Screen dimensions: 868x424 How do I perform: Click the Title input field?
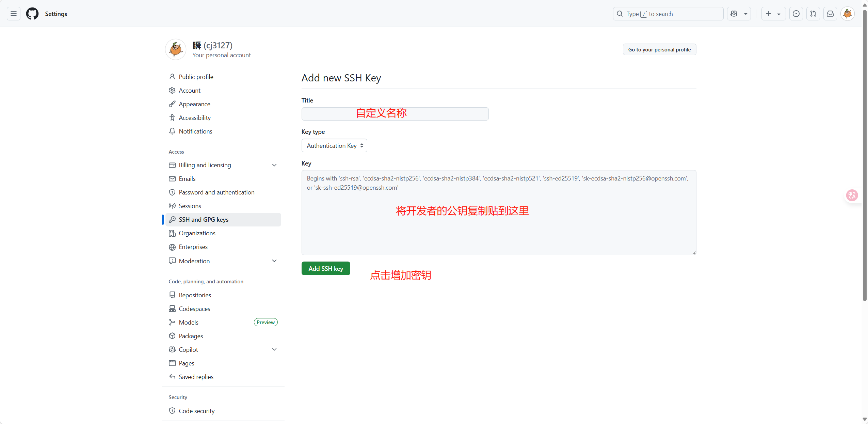point(395,114)
